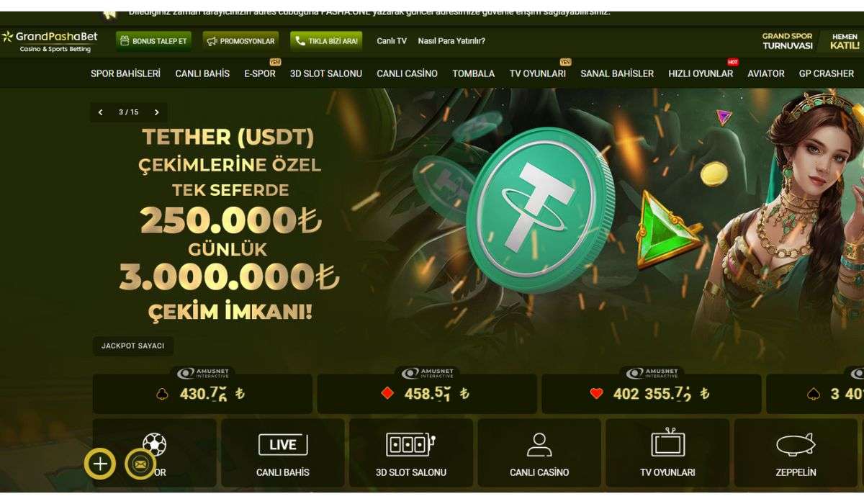
Task: Choose the Canlı Casino person icon
Action: pyautogui.click(x=539, y=445)
